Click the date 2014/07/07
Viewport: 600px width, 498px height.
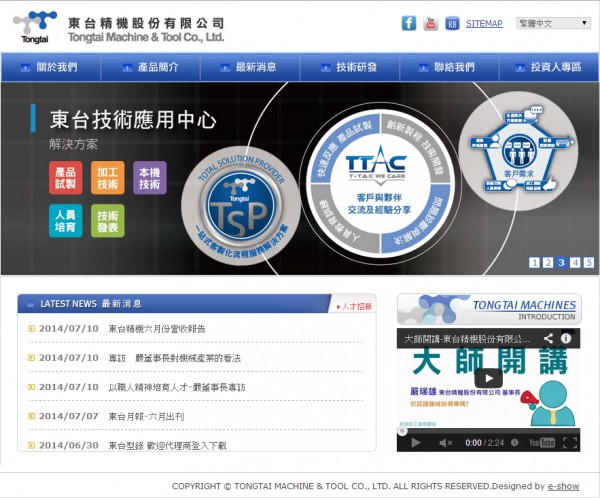[x=68, y=416]
